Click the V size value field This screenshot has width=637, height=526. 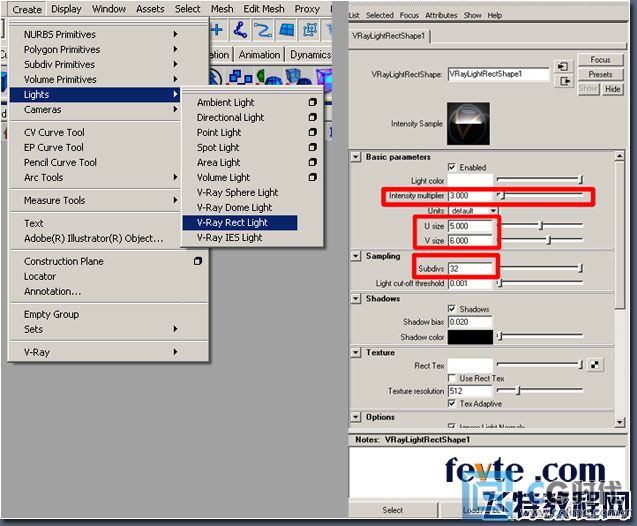point(470,240)
